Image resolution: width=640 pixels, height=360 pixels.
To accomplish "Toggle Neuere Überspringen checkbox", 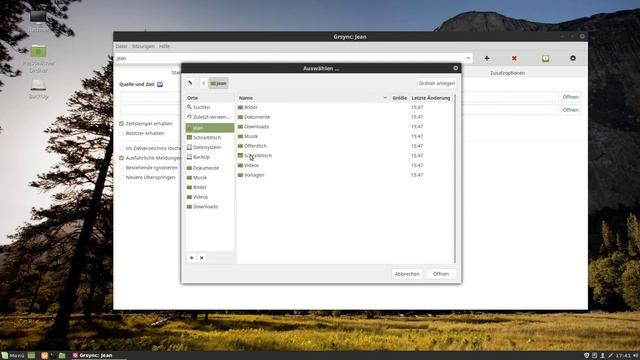I will point(121,178).
